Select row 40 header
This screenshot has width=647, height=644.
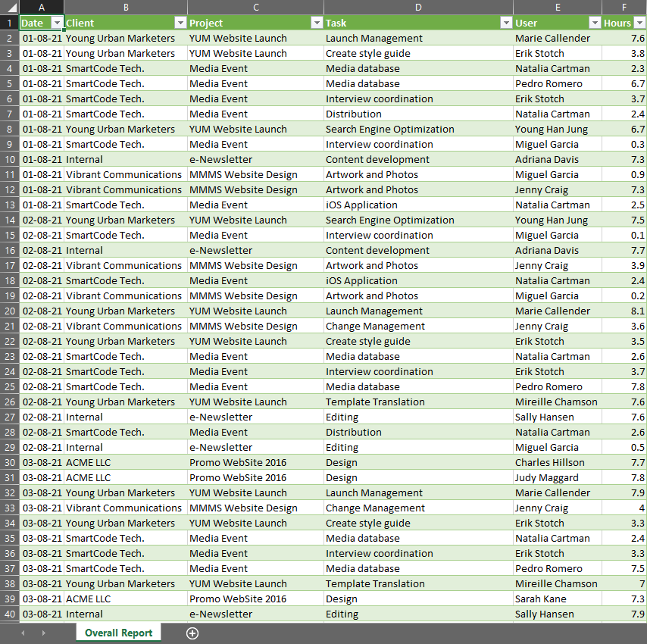[10, 614]
